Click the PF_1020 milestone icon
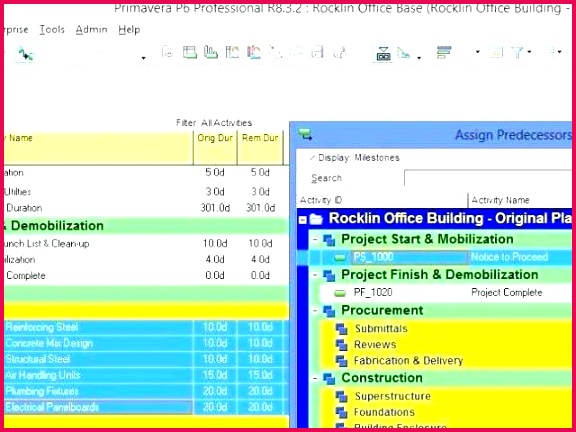 pos(340,293)
